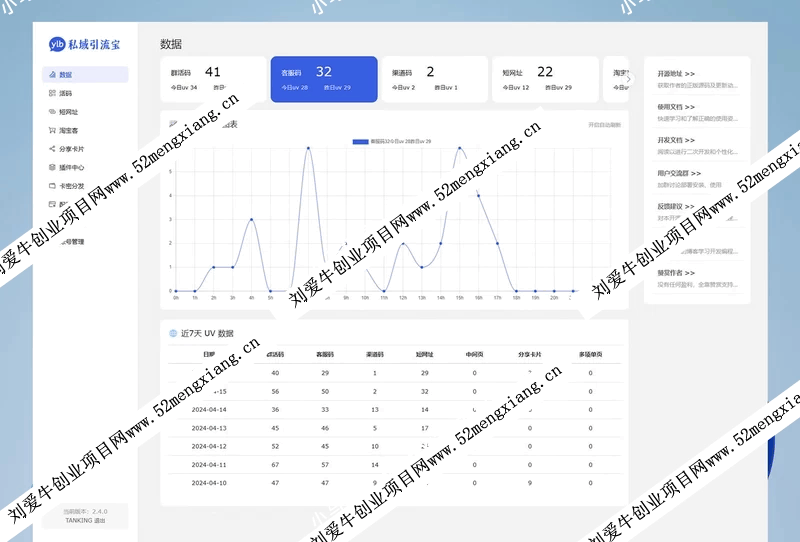Click the date cell 2024-04-11
This screenshot has width=800, height=542.
[x=209, y=465]
